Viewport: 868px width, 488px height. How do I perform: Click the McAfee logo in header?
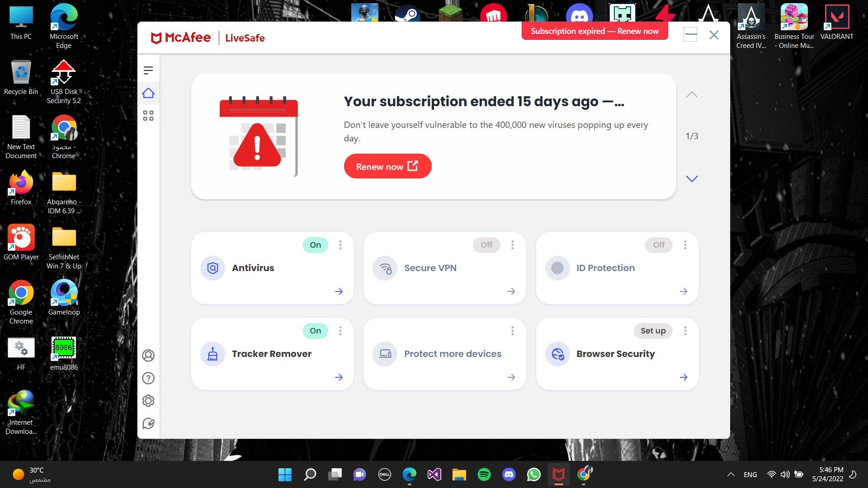tap(181, 38)
